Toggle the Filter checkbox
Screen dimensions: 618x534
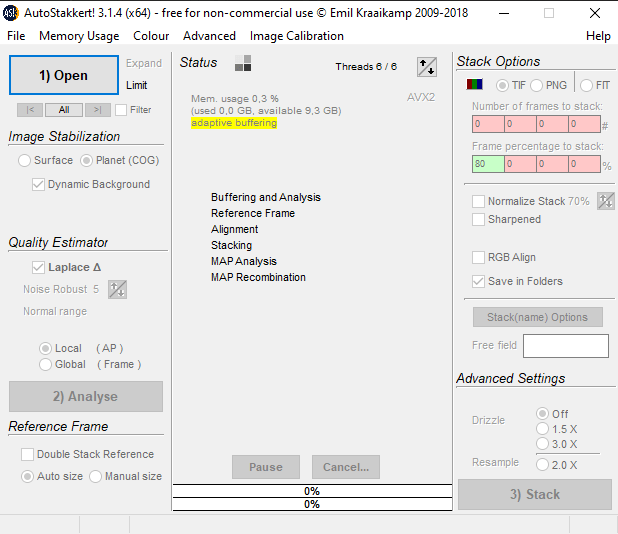pos(121,110)
